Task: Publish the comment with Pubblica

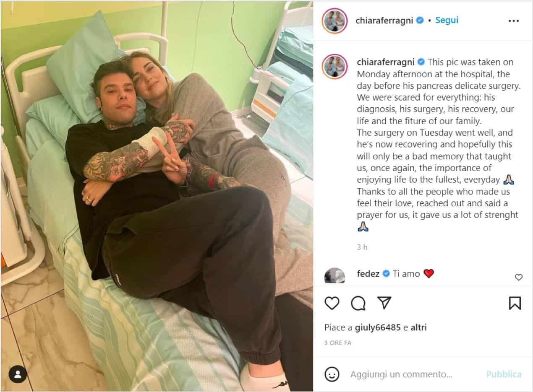Action: (504, 374)
